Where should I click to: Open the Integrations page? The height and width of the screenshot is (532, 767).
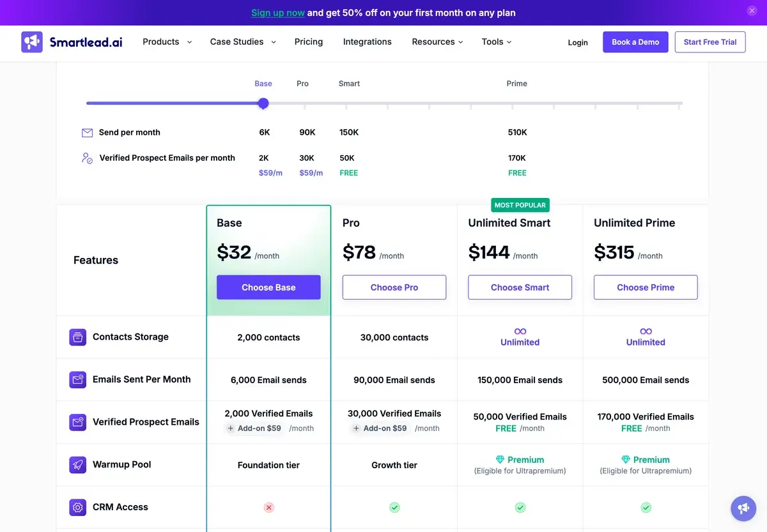pos(368,42)
